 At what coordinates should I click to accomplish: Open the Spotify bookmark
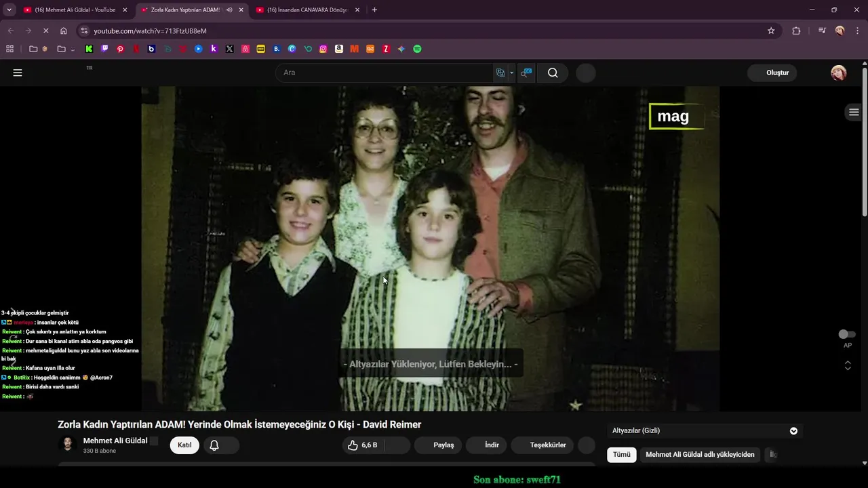click(x=417, y=49)
